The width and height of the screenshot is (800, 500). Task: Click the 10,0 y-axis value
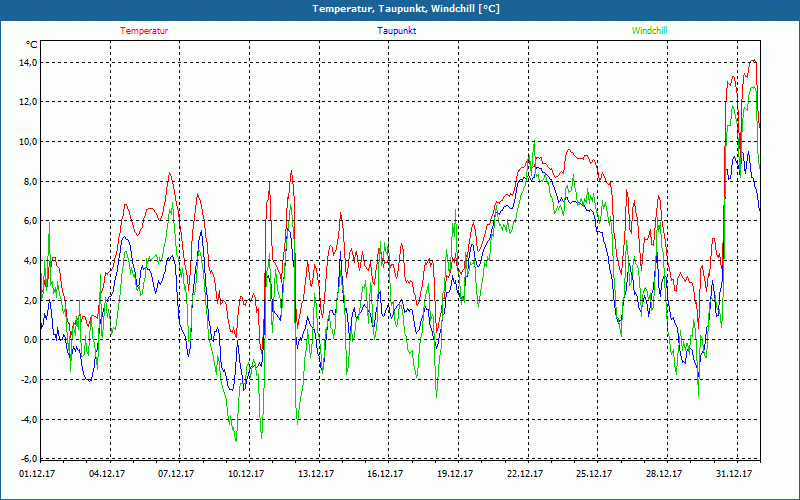pos(29,142)
